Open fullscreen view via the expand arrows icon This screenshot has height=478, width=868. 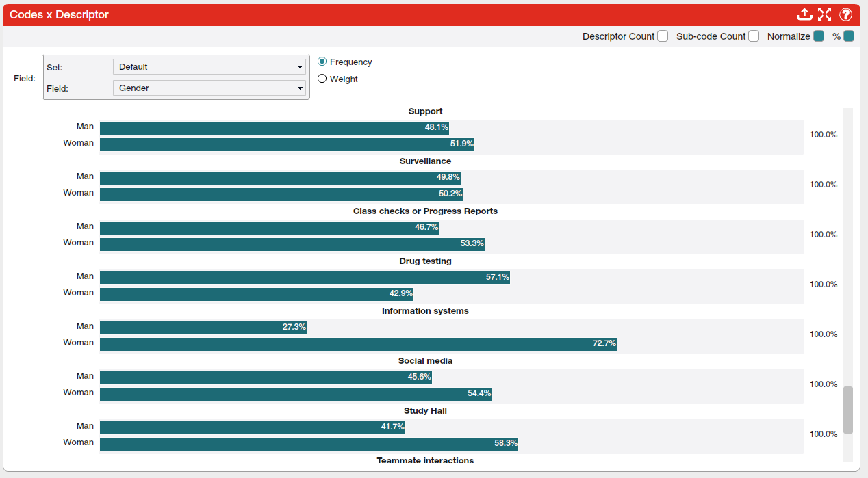tap(824, 14)
